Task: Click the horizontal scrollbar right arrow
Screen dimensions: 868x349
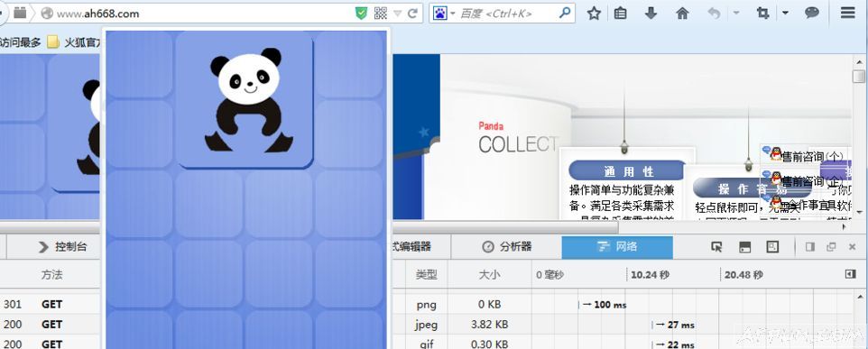Action: pyautogui.click(x=844, y=226)
